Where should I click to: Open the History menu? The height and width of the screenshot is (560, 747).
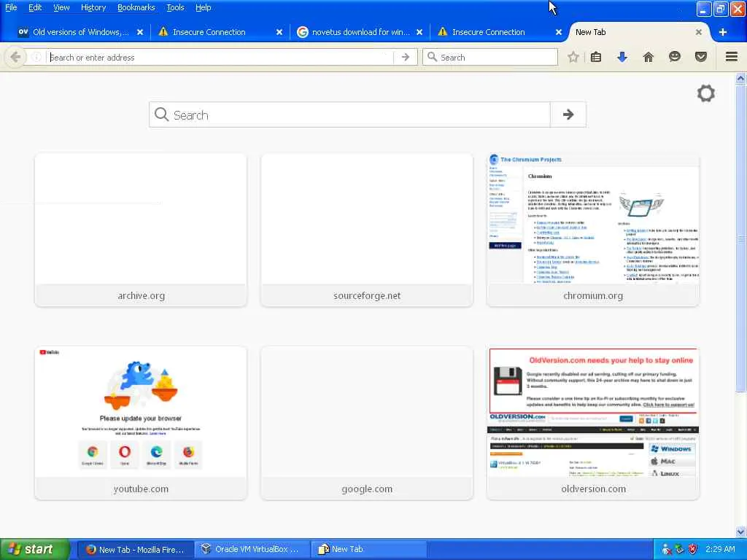[93, 7]
